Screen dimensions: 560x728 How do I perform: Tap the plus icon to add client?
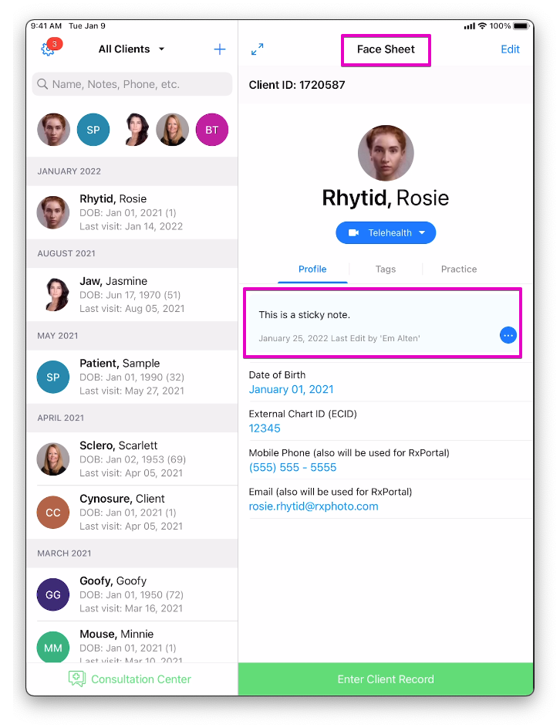pyautogui.click(x=220, y=49)
